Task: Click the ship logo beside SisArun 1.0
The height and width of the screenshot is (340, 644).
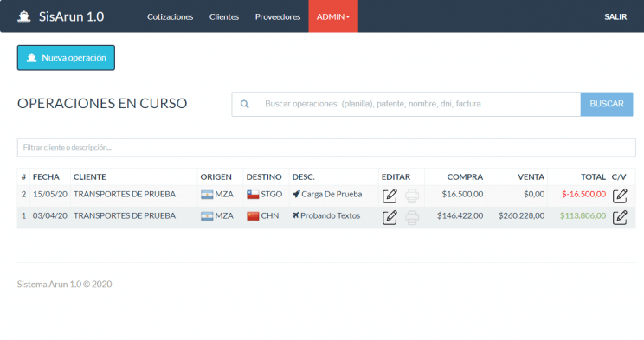Action: 24,16
